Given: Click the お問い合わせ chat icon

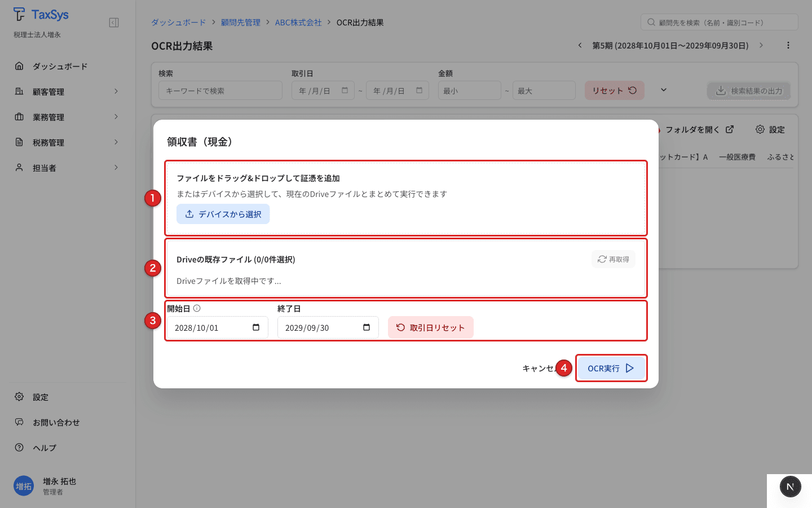Looking at the screenshot, I should (x=19, y=422).
